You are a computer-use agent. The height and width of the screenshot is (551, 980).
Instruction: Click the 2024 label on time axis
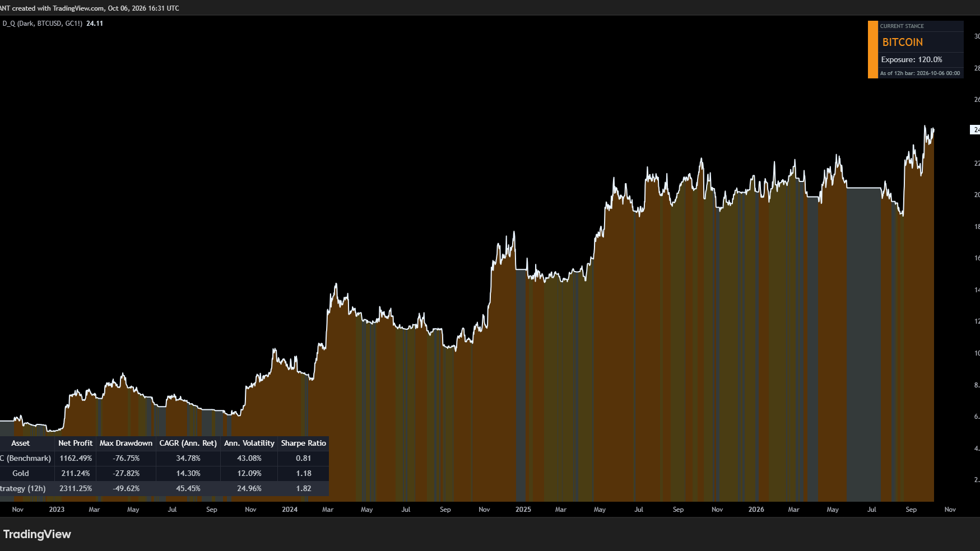(x=290, y=510)
